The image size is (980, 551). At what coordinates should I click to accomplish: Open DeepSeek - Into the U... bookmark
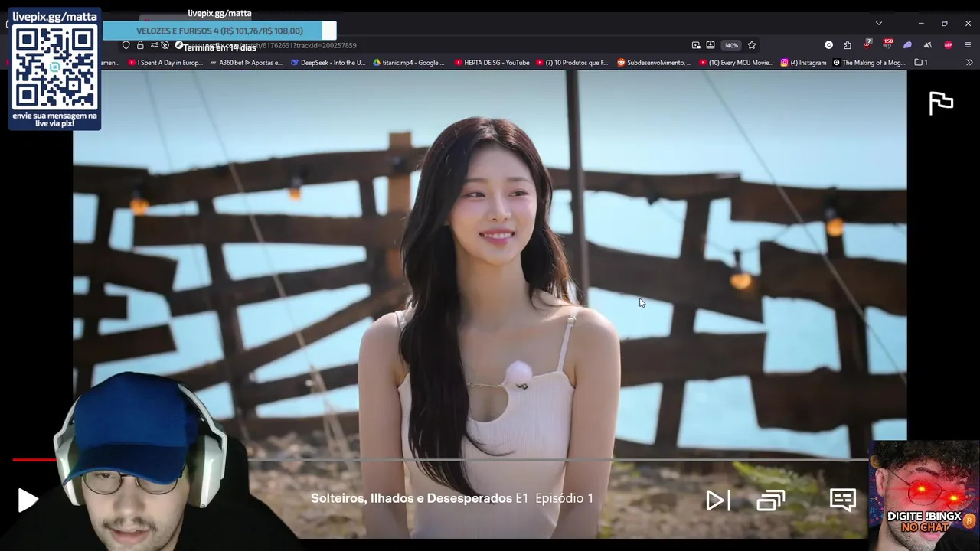(328, 63)
